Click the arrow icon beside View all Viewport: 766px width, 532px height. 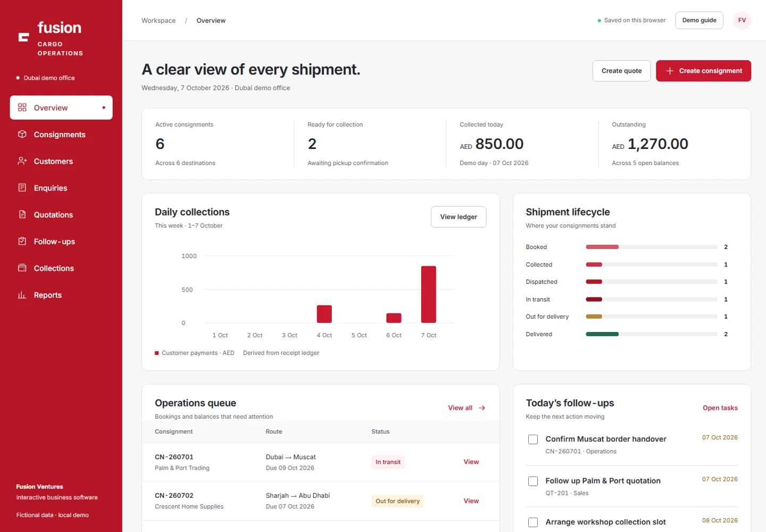click(482, 408)
